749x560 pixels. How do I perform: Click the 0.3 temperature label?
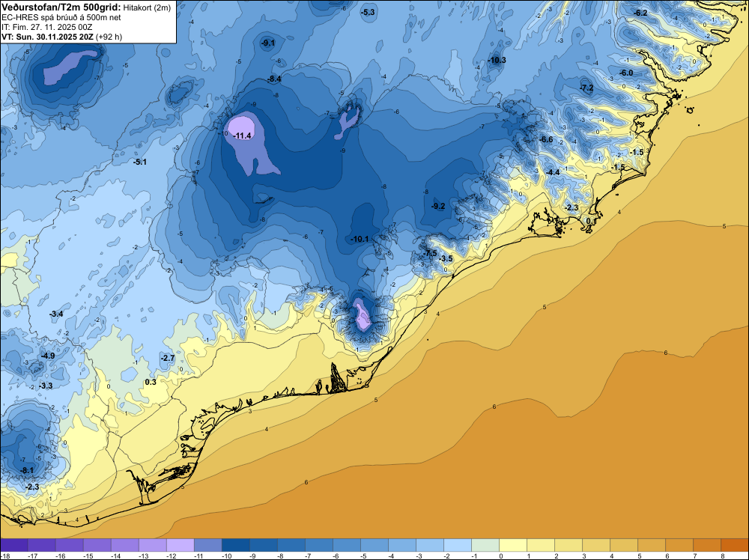point(151,382)
